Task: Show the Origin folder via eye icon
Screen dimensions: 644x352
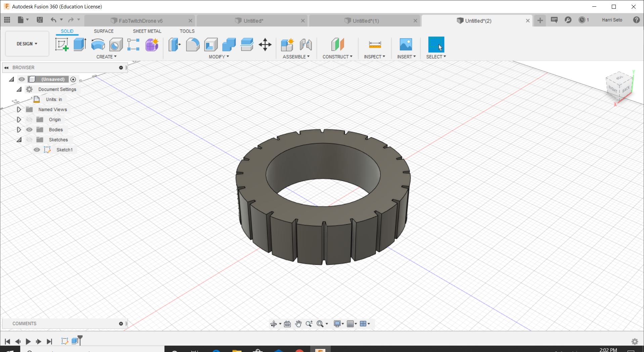Action: click(30, 119)
